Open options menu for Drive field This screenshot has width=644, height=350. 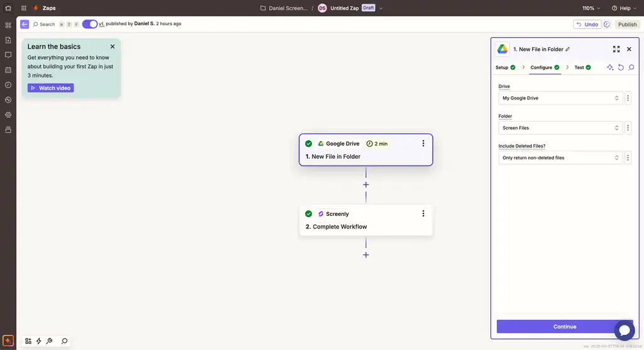[x=628, y=98]
